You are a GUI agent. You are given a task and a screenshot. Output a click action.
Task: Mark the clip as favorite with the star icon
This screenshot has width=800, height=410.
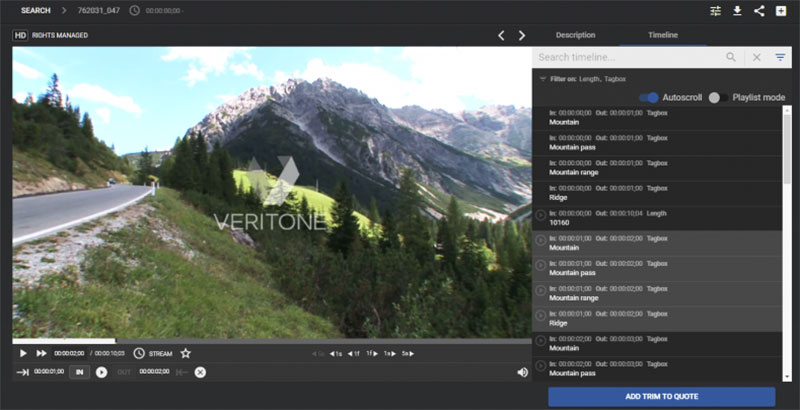(x=185, y=353)
